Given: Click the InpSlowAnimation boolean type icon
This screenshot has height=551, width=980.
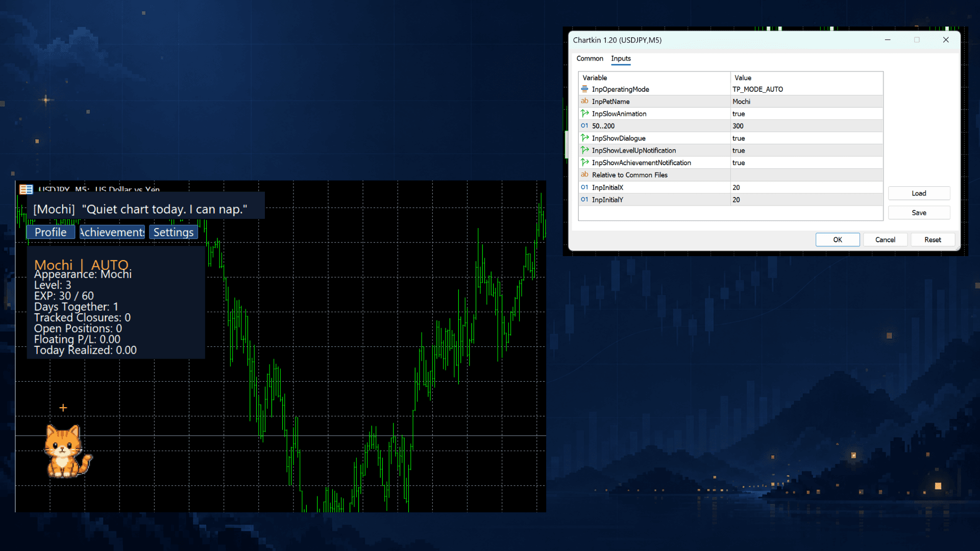Looking at the screenshot, I should [x=584, y=113].
